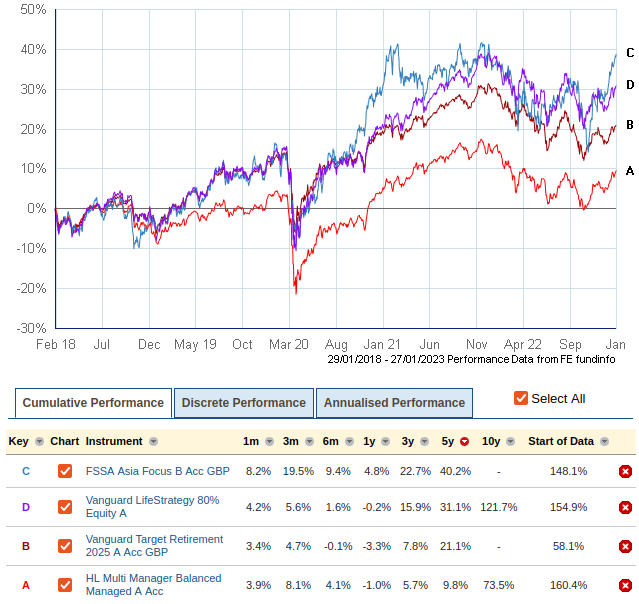Switch to the Annualised Performance tab
639x604 pixels.
[394, 403]
